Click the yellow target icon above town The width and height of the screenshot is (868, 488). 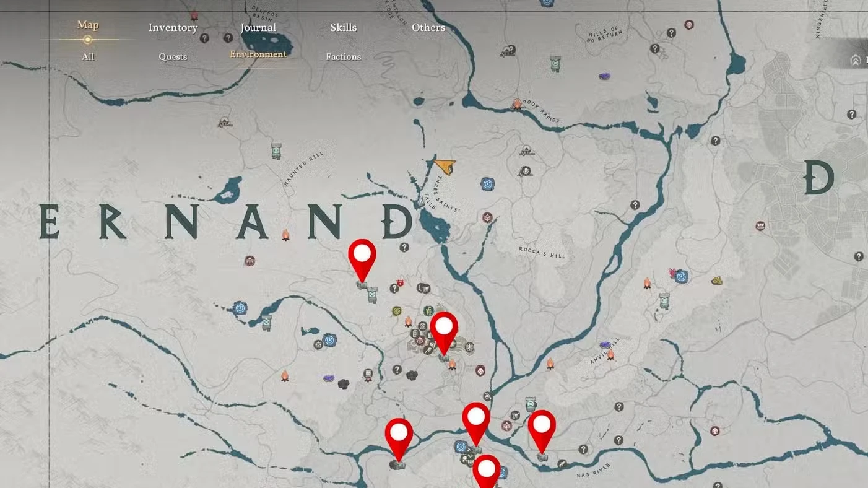pos(396,311)
